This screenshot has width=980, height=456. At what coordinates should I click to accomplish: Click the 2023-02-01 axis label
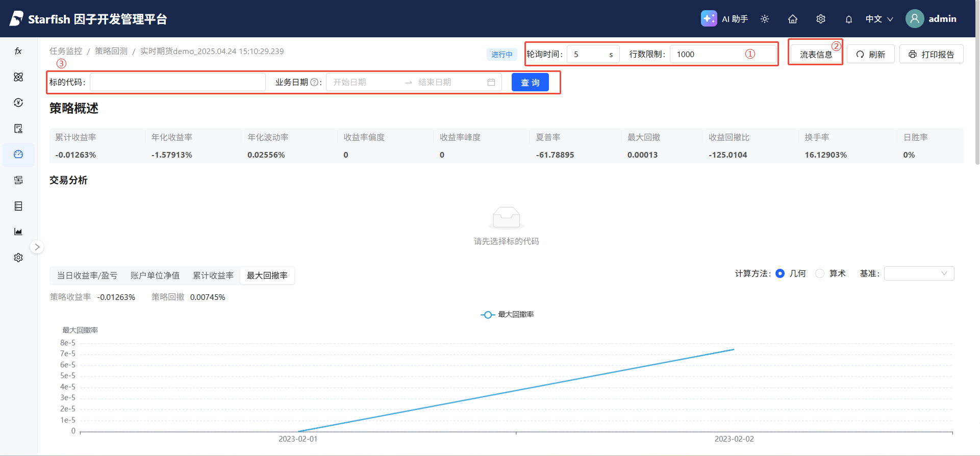298,439
